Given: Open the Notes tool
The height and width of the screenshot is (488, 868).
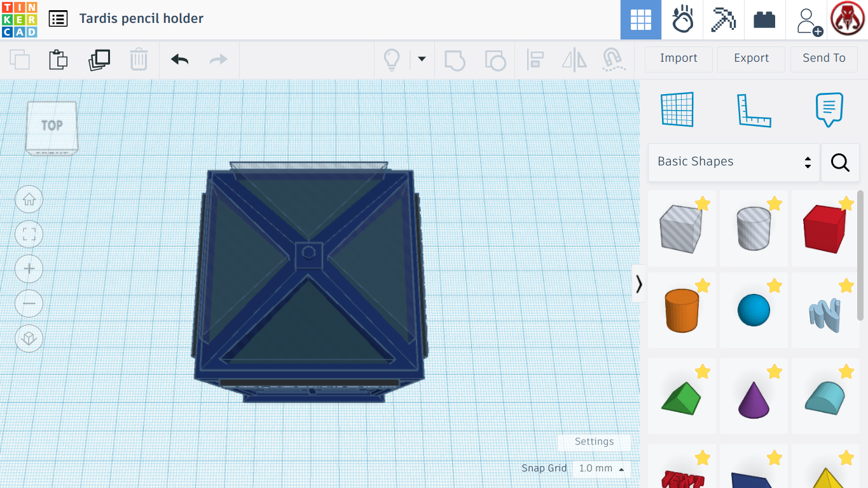Looking at the screenshot, I should click(829, 109).
